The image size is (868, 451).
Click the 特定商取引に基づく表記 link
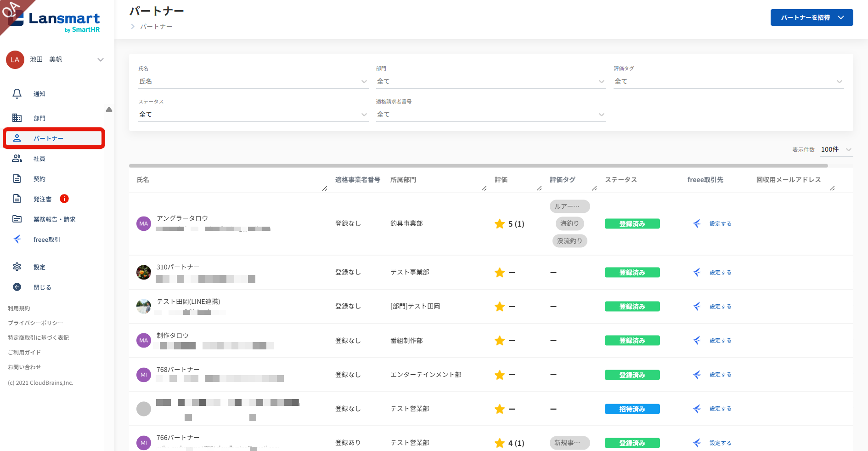pyautogui.click(x=38, y=338)
